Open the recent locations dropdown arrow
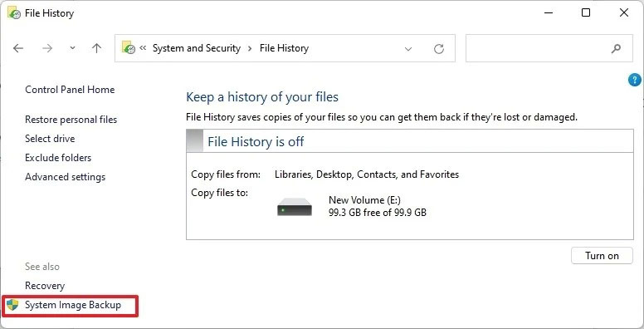 pyautogui.click(x=72, y=48)
